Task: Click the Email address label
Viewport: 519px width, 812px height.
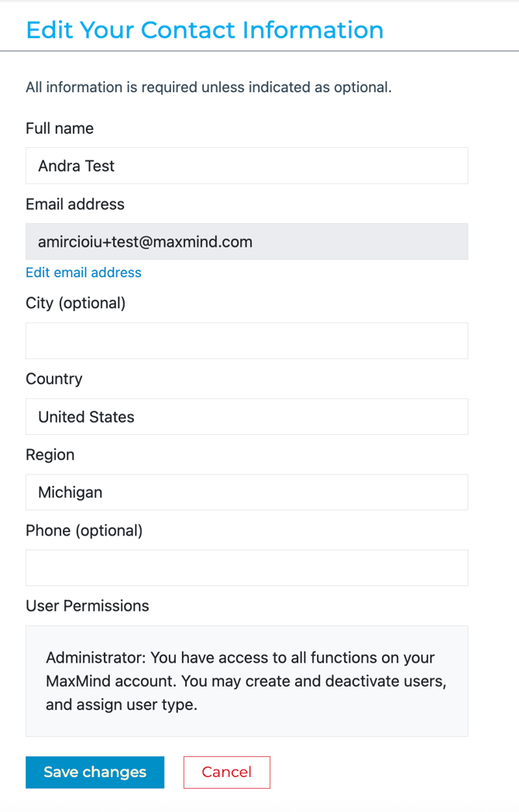Action: click(x=75, y=204)
